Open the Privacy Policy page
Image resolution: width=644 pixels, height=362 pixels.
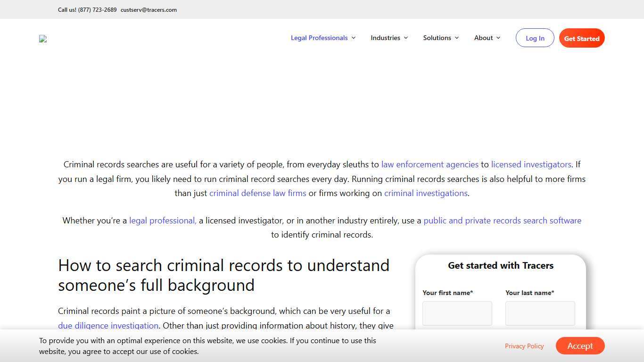coord(524,346)
